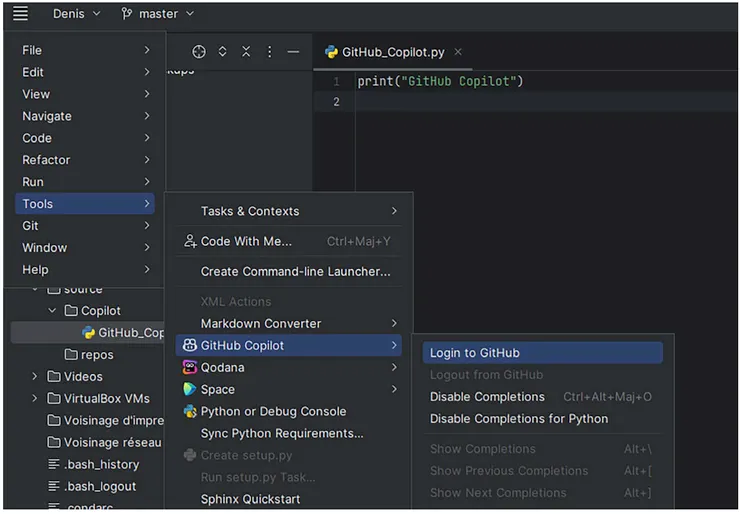Close the GitHub_Copilot.py editor tab

[x=458, y=52]
